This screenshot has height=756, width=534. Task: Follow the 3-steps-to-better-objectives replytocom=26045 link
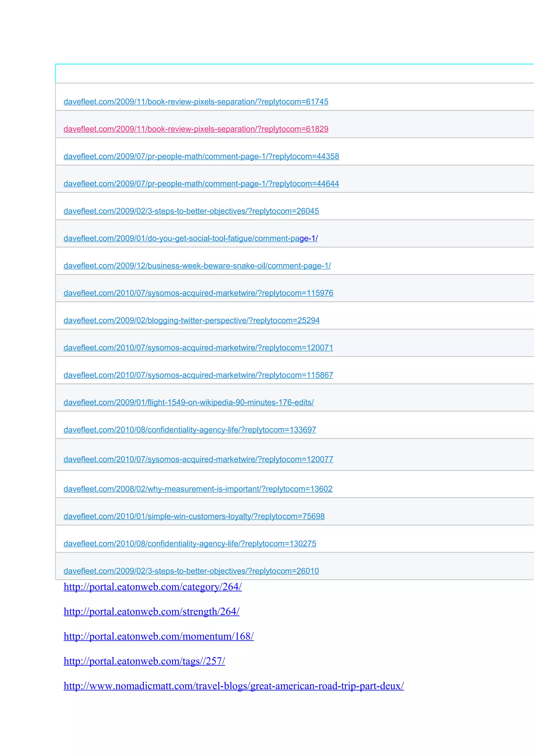[191, 211]
